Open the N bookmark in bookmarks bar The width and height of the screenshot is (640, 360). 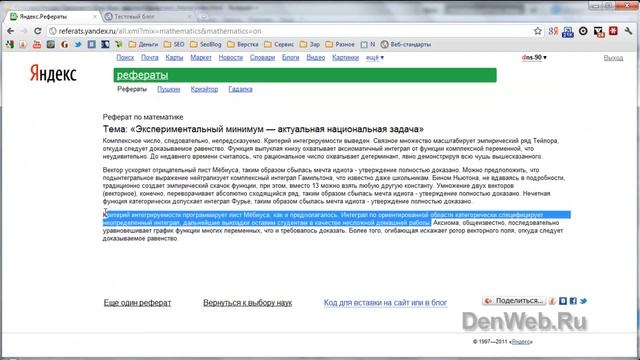[x=368, y=44]
